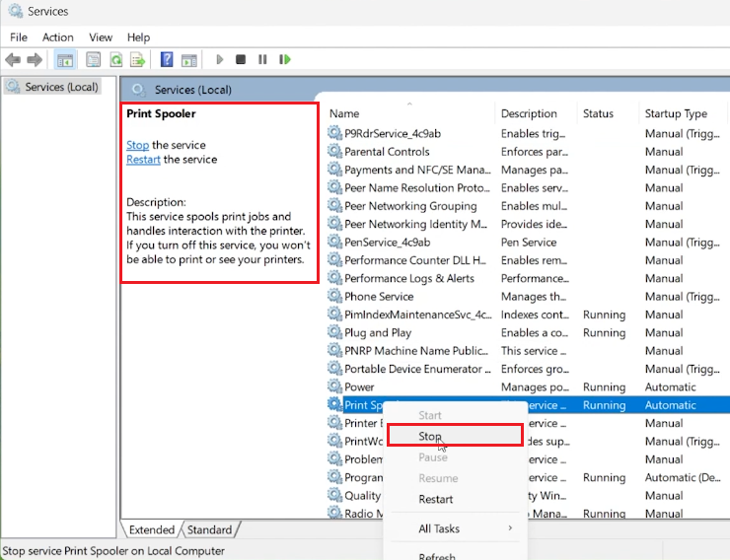The image size is (730, 560).
Task: Click the Back arrow toolbar icon
Action: tap(13, 60)
